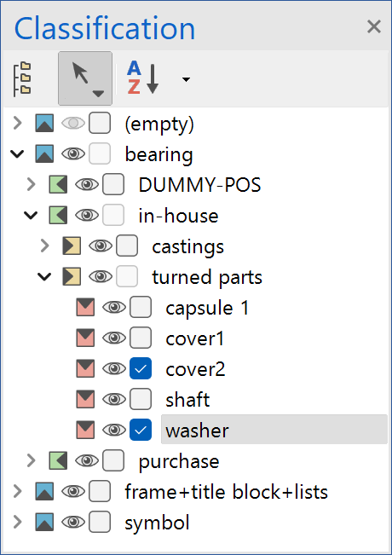This screenshot has height=555, width=392.
Task: Check the cover1 checkbox
Action: click(141, 338)
